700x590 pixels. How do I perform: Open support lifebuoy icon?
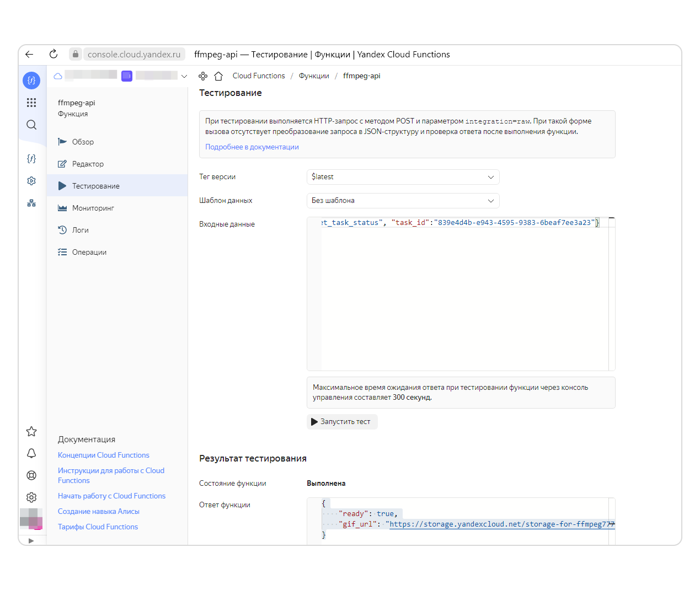(31, 475)
